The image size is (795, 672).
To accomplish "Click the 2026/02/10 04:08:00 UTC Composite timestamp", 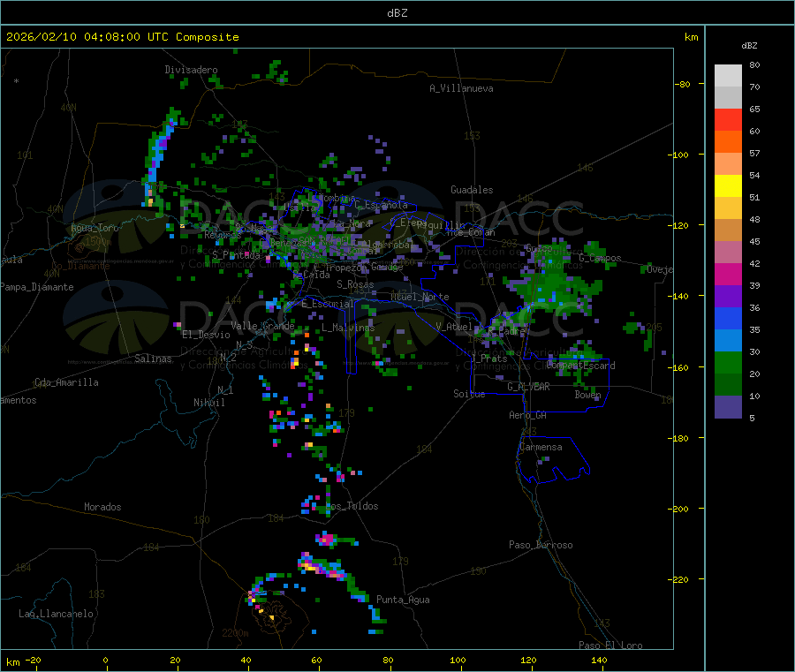I will click(122, 37).
